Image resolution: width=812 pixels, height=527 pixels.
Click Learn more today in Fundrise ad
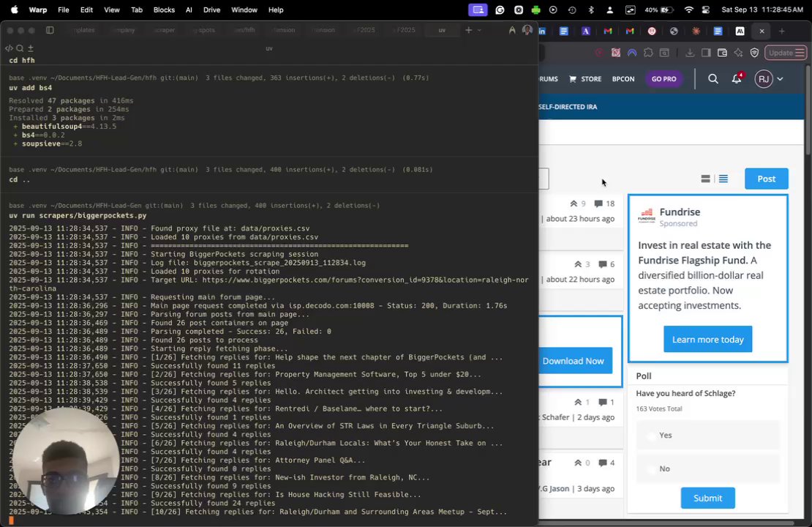click(707, 340)
